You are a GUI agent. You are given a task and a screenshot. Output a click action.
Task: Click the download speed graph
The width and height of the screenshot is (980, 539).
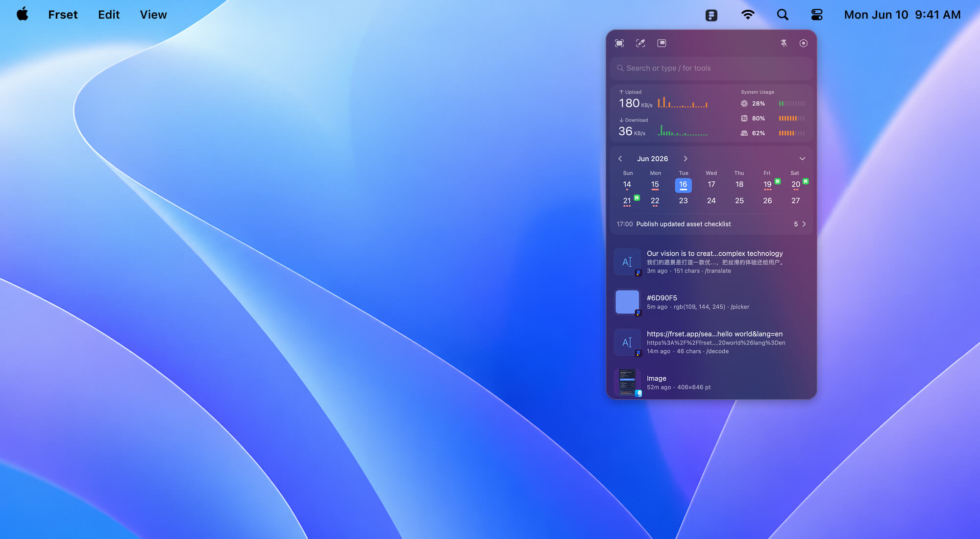[683, 130]
